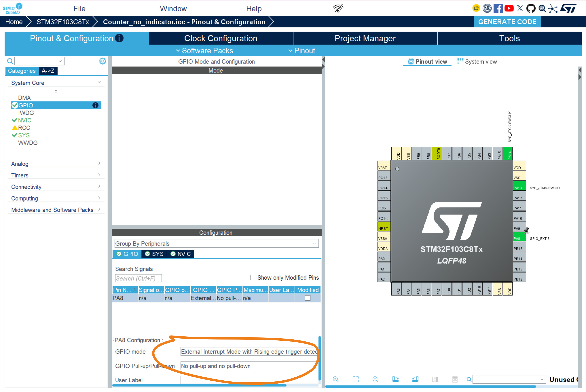Open the SYS configuration tab
Viewport: 586px width, 392px height.
(x=154, y=254)
